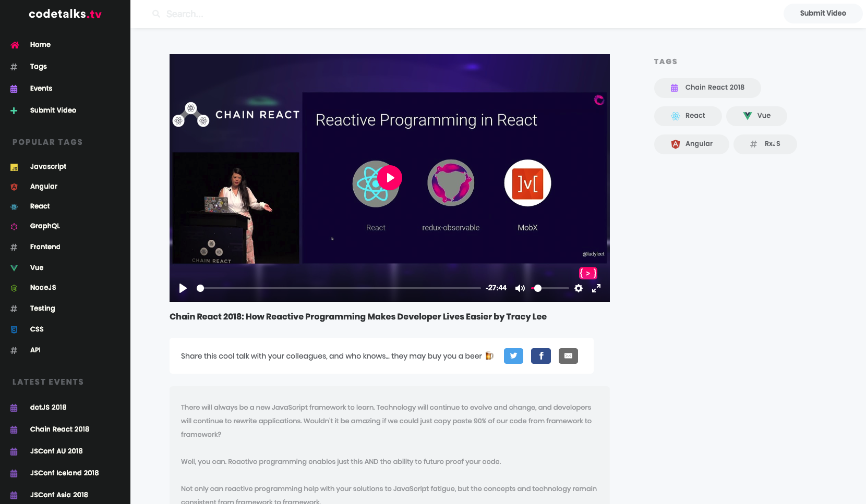Click the Angular shield icon in popular tags
The width and height of the screenshot is (866, 504).
(x=14, y=187)
